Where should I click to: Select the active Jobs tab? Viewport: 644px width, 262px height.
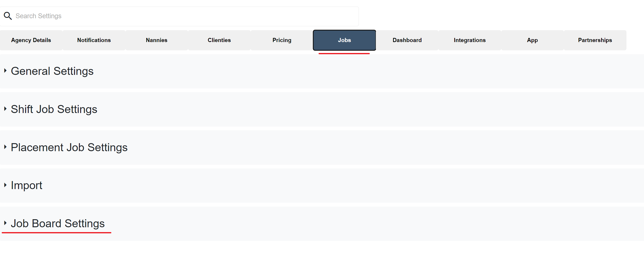click(x=344, y=40)
